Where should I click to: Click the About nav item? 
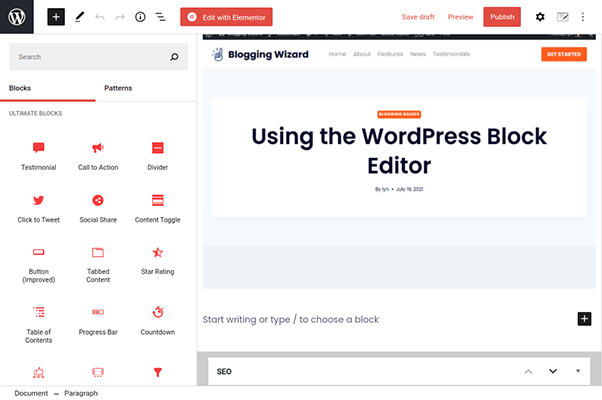coord(362,54)
